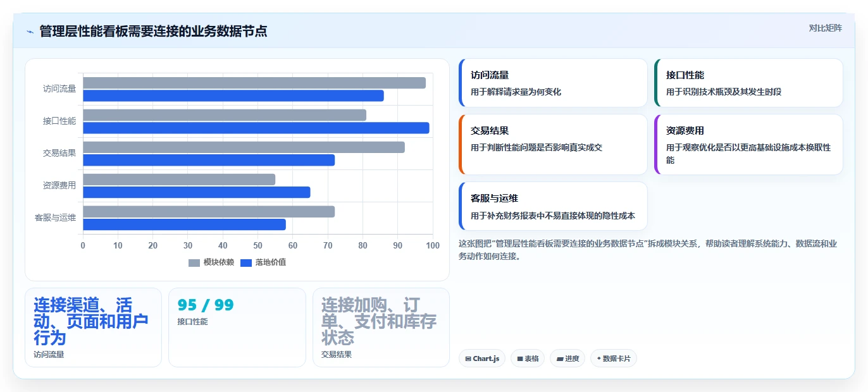Viewport: 868px width, 392px height.
Task: Click the 进度 tag chip
Action: 567,358
